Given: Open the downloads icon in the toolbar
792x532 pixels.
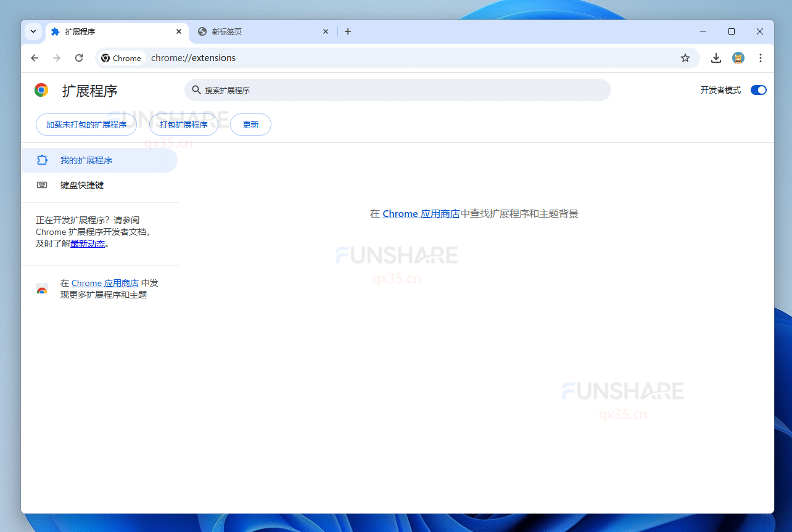Looking at the screenshot, I should [716, 57].
